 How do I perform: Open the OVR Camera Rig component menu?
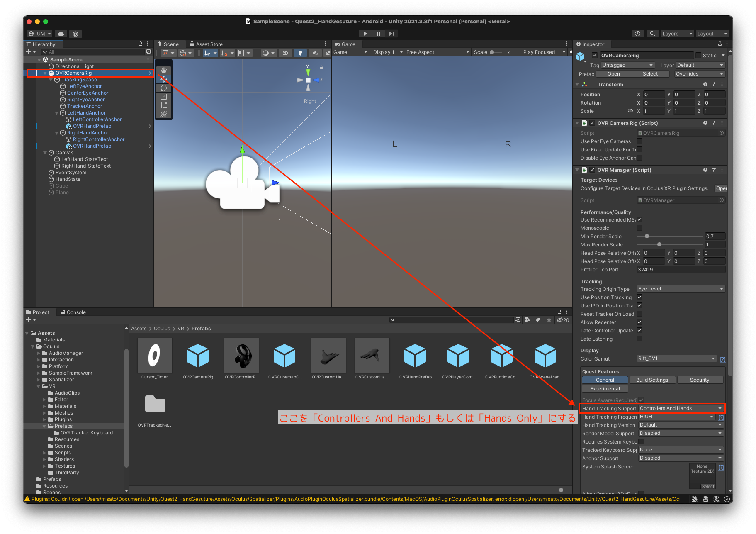(722, 123)
